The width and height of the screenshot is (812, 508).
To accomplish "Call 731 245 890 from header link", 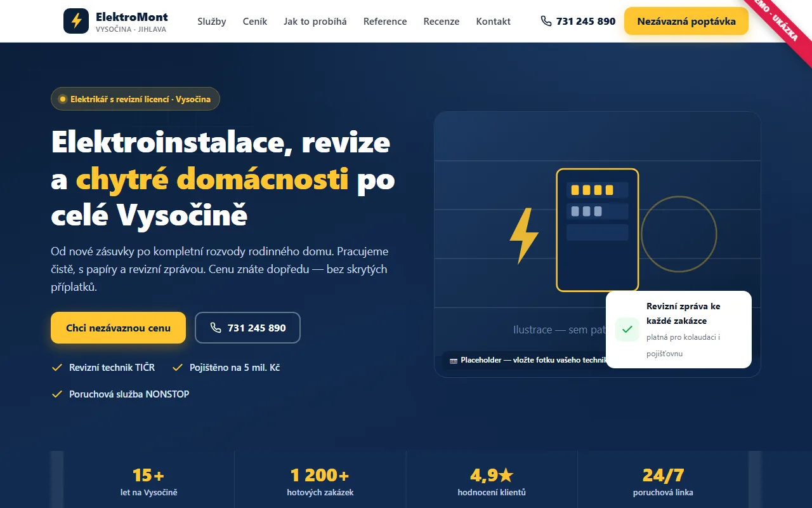I will click(578, 21).
